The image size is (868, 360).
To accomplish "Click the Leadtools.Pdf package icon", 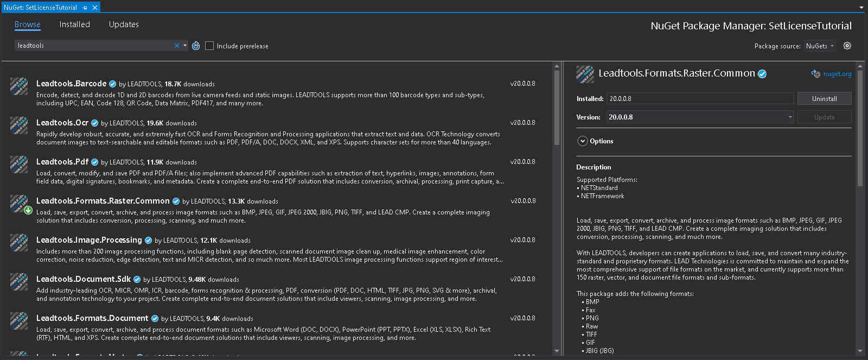I will [x=19, y=165].
